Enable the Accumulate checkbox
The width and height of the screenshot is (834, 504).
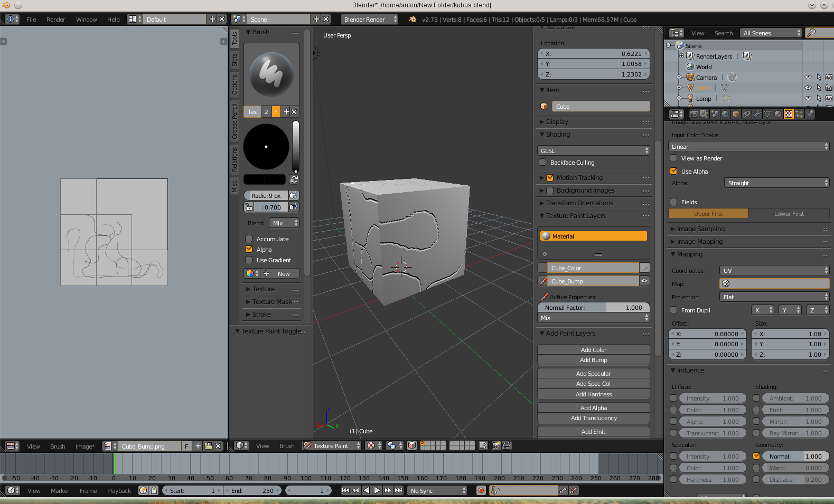249,239
